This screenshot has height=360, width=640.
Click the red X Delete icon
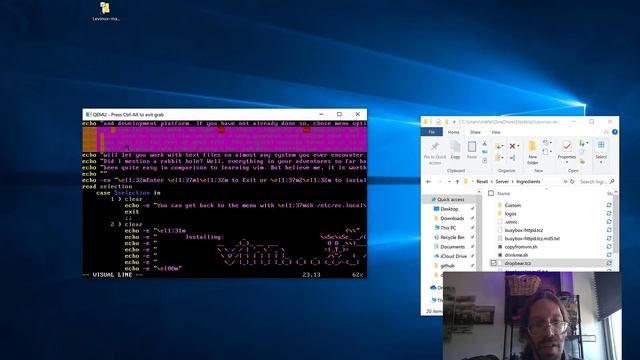click(512, 146)
